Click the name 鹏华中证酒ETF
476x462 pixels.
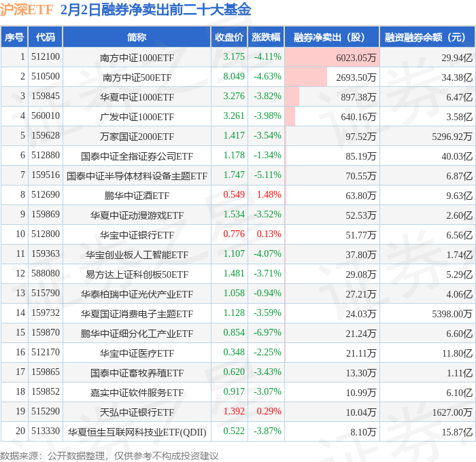click(x=137, y=196)
